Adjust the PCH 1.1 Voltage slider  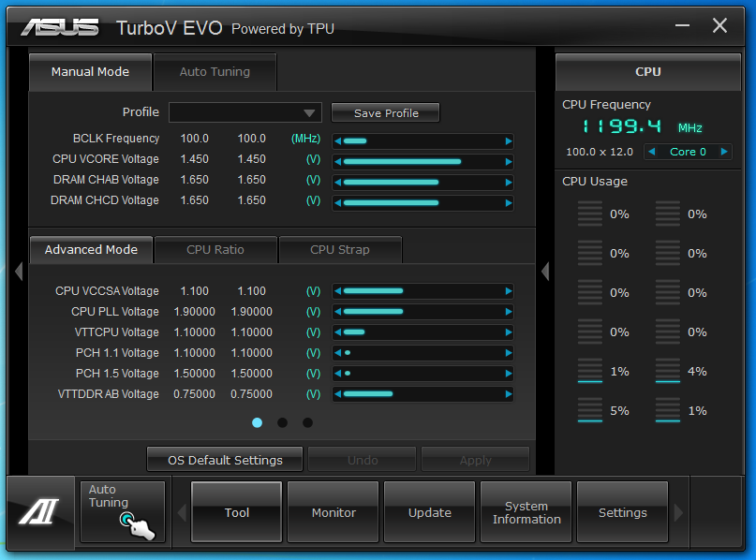[x=422, y=353]
